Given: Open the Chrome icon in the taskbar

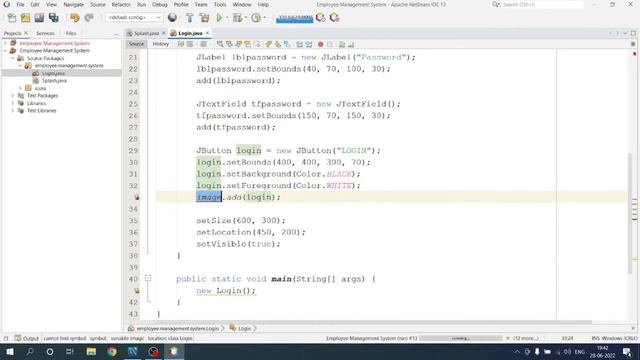Looking at the screenshot, I should click(112, 351).
